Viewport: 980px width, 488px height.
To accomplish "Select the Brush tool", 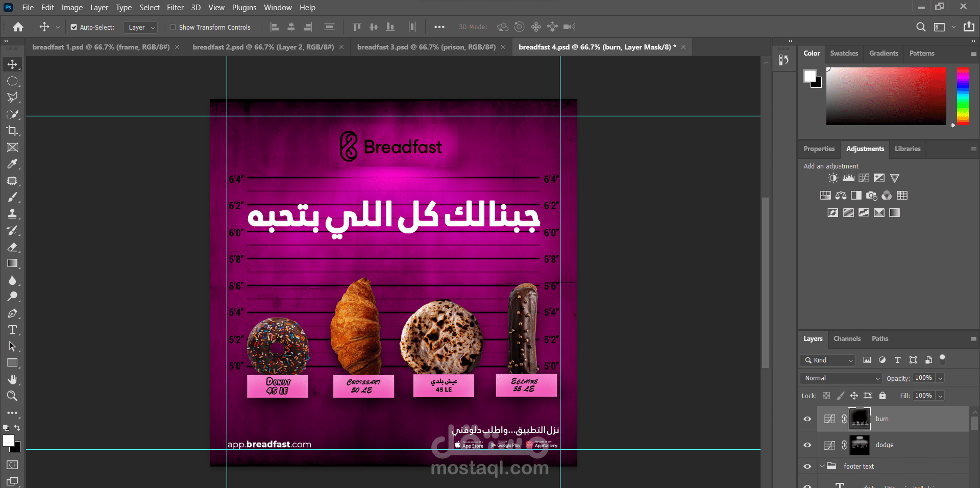I will 12,197.
